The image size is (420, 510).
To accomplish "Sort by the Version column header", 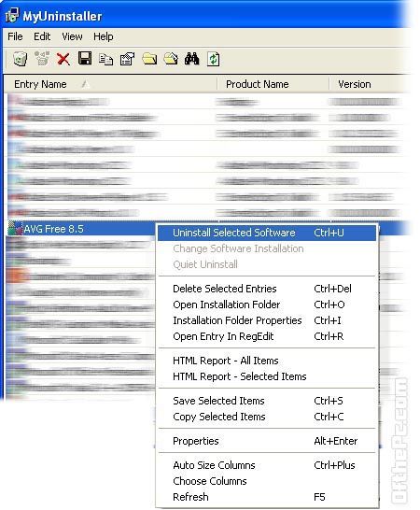I will (369, 84).
